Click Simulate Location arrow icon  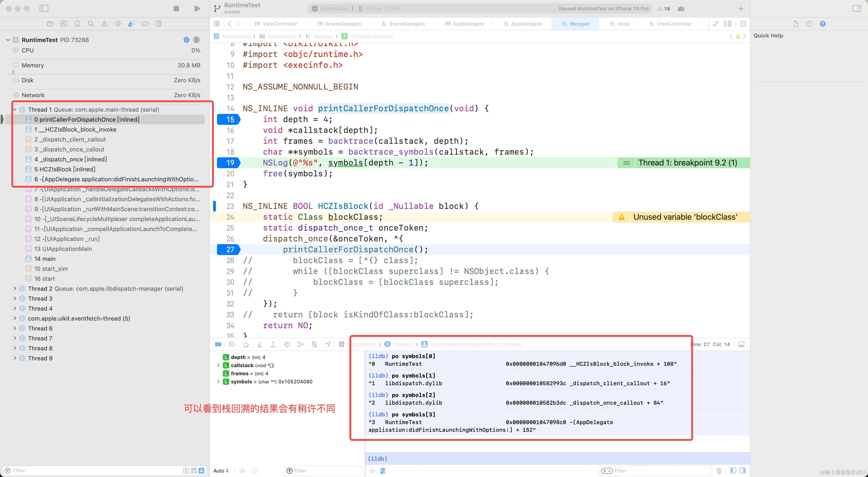click(328, 344)
